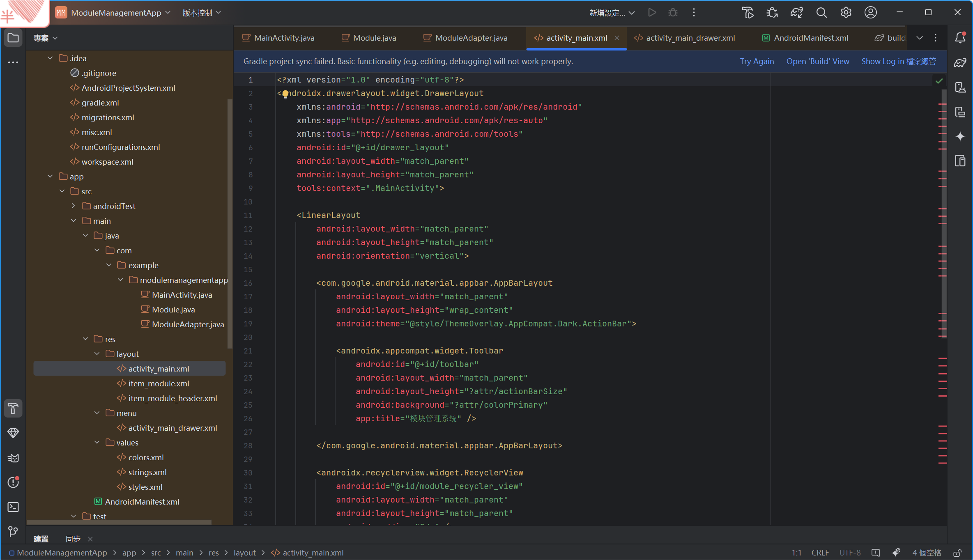This screenshot has width=973, height=560.
Task: Click the Try Again sync link
Action: (x=757, y=61)
